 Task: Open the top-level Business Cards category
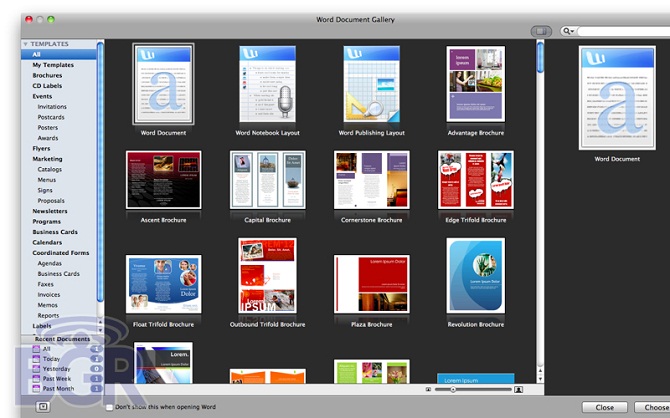pos(55,232)
